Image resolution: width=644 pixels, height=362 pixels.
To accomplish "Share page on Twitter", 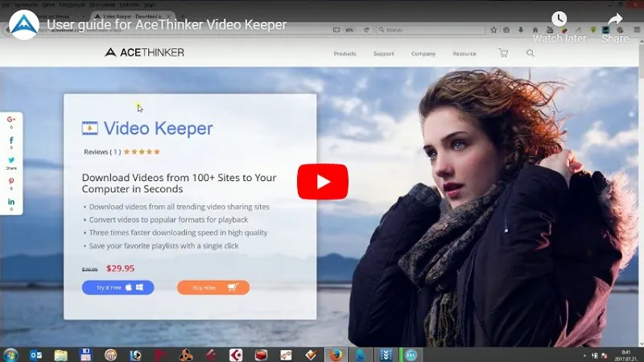I will 11,160.
